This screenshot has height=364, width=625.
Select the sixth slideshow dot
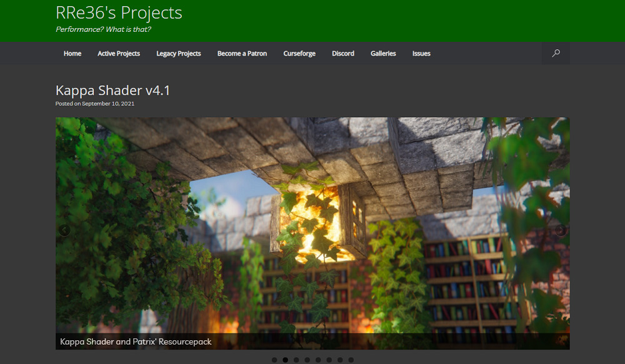click(x=329, y=360)
